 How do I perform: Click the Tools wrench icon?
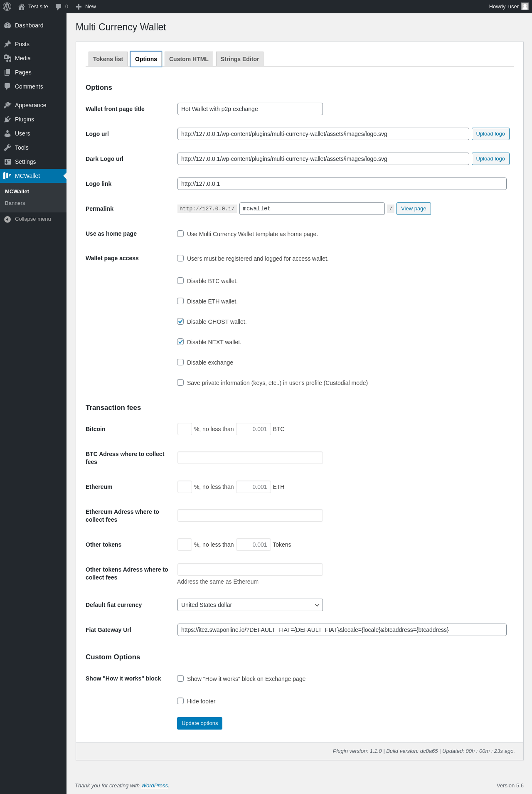7,148
